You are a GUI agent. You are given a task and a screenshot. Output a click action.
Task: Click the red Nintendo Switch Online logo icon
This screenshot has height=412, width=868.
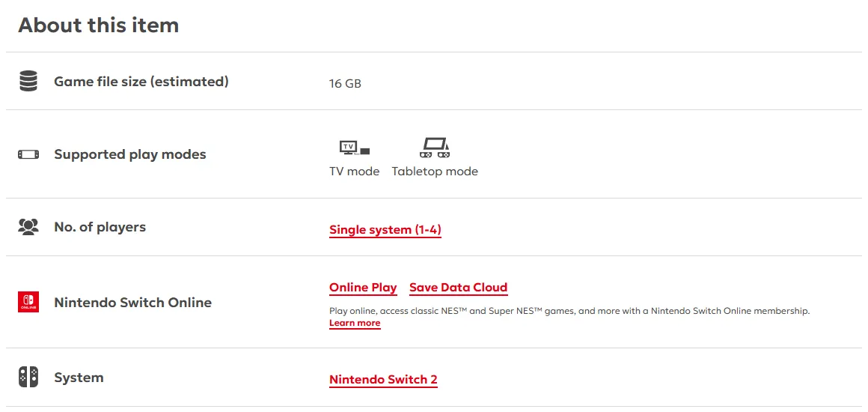[28, 302]
